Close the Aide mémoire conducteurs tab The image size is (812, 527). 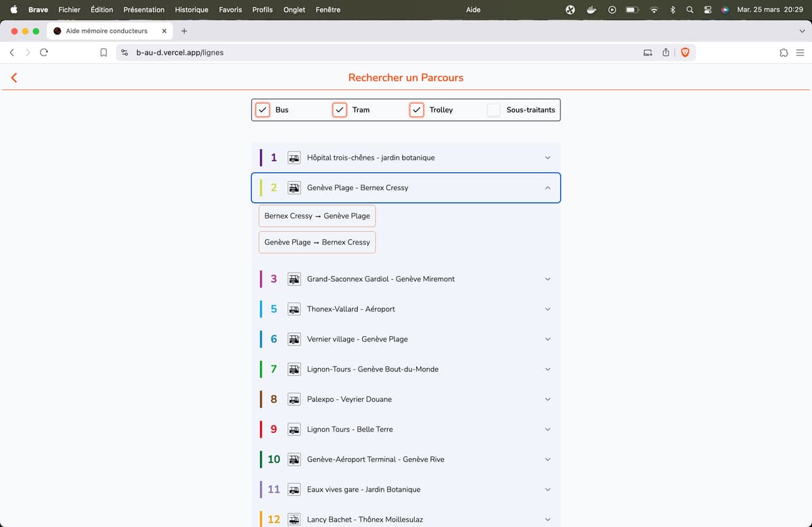pyautogui.click(x=164, y=31)
